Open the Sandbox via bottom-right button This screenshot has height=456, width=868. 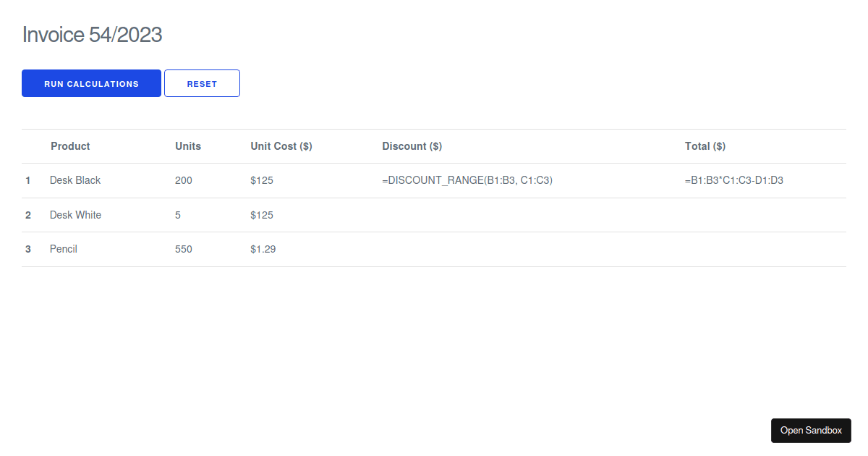coord(811,430)
